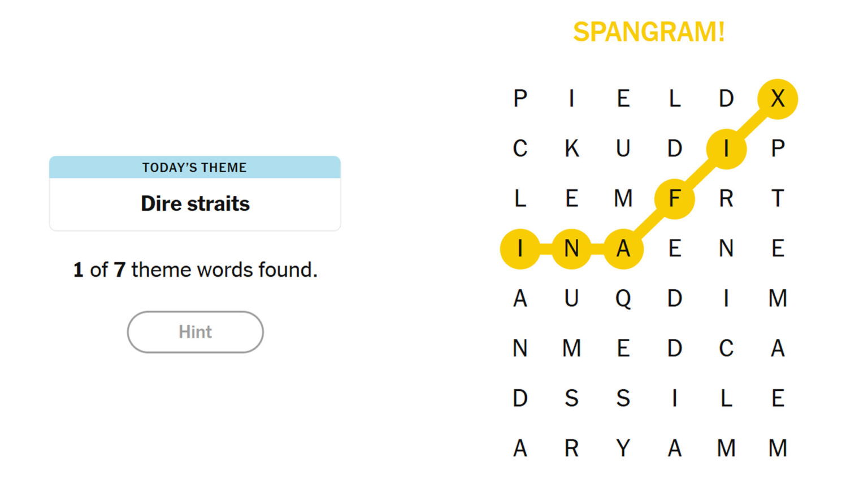This screenshot has height=488, width=868.
Task: Tap the letter C between D and A
Action: [x=726, y=348]
